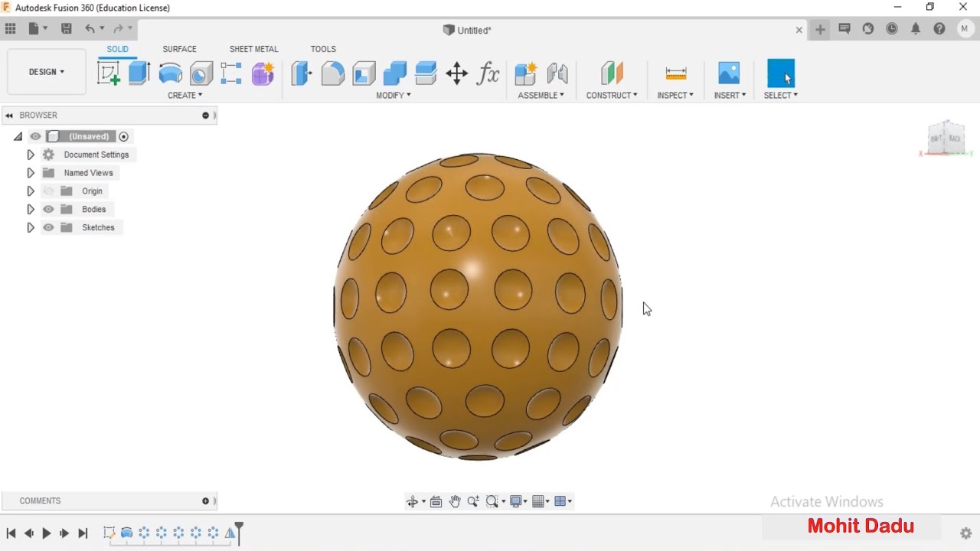Select the New Component icon
This screenshot has width=980, height=551.
click(525, 73)
